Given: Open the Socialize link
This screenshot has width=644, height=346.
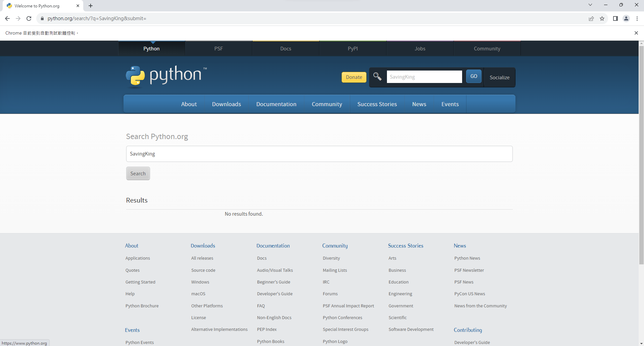Looking at the screenshot, I should (x=499, y=77).
